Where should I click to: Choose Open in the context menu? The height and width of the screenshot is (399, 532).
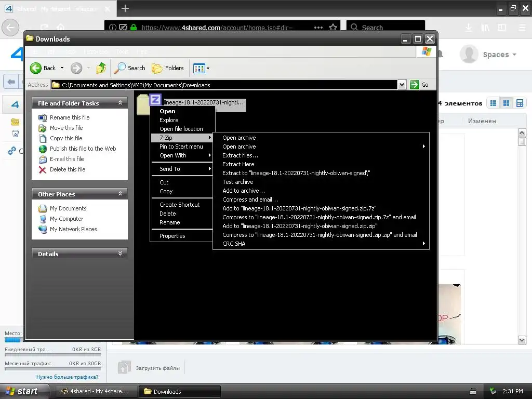(x=167, y=111)
